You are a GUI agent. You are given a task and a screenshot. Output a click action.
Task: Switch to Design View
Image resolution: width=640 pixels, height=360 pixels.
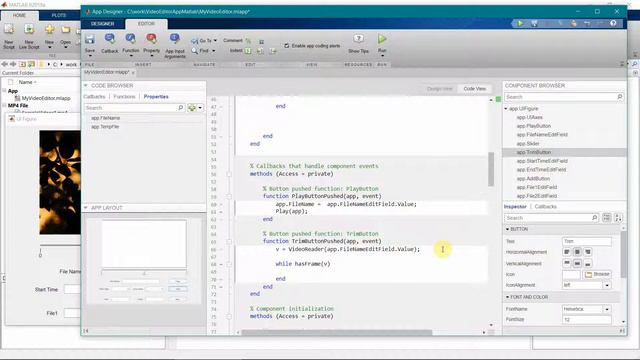(439, 89)
